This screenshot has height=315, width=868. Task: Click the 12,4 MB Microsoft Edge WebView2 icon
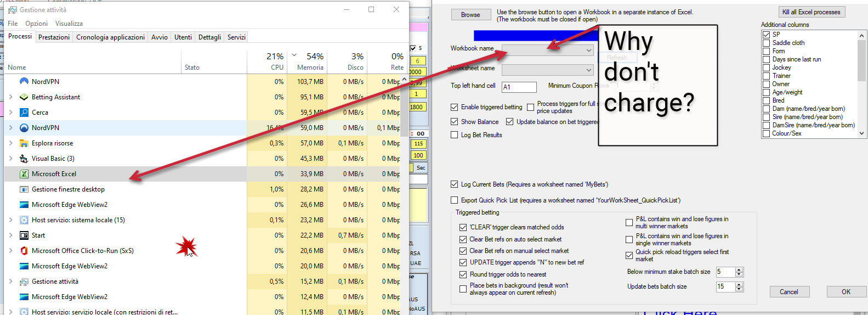click(24, 296)
